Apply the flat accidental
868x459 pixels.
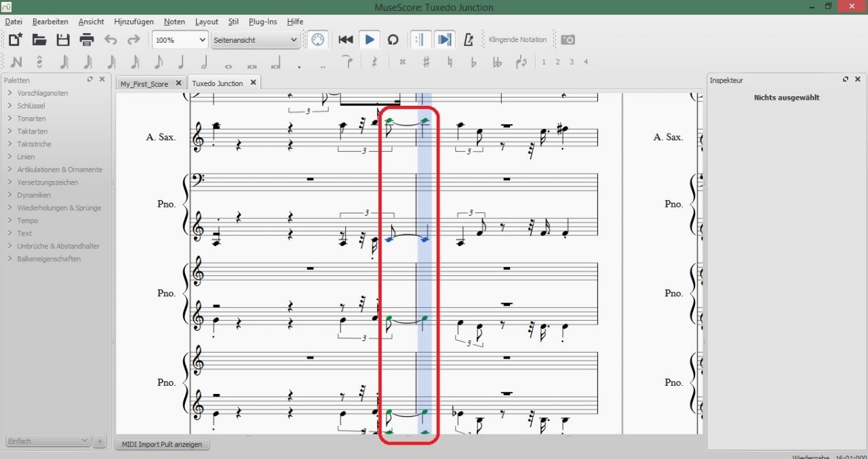(473, 62)
